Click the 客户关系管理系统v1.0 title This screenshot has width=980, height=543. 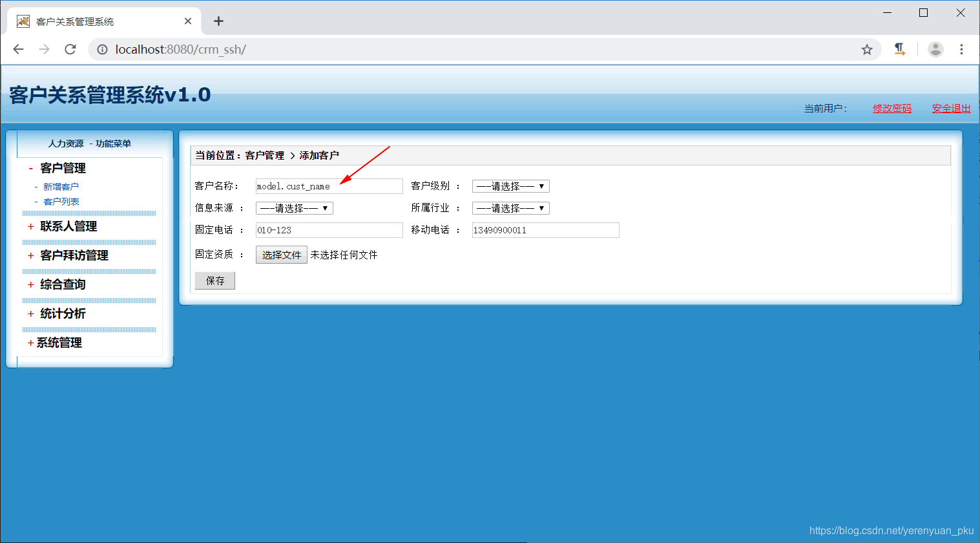click(110, 95)
